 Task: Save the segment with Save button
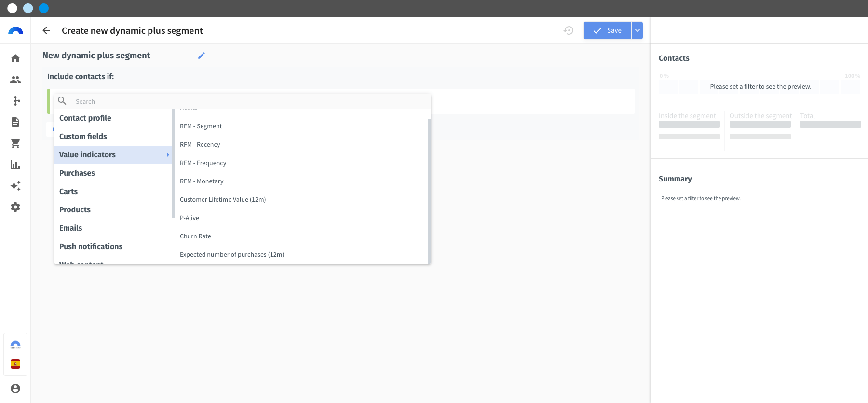[608, 30]
